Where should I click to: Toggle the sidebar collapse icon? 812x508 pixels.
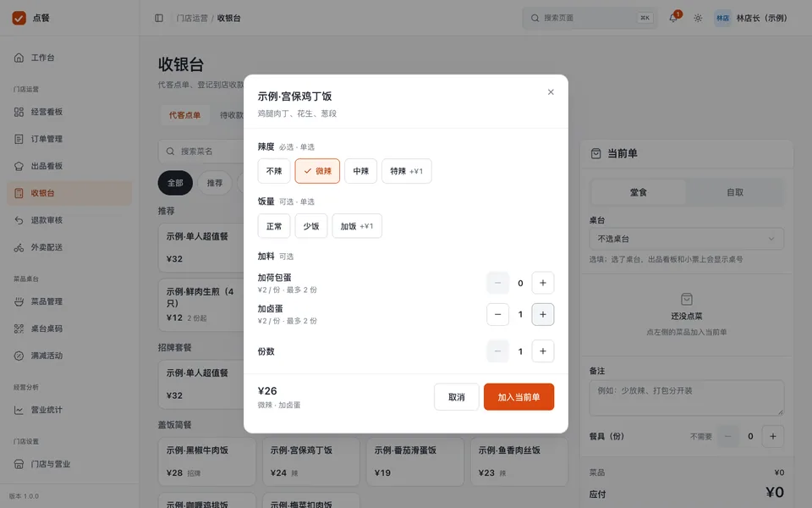click(159, 18)
